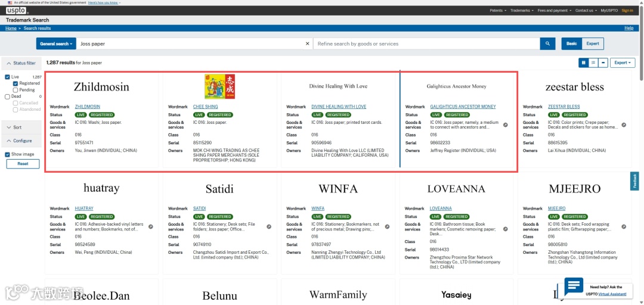Select serial number 97551471
The width and height of the screenshot is (644, 305).
point(84,143)
